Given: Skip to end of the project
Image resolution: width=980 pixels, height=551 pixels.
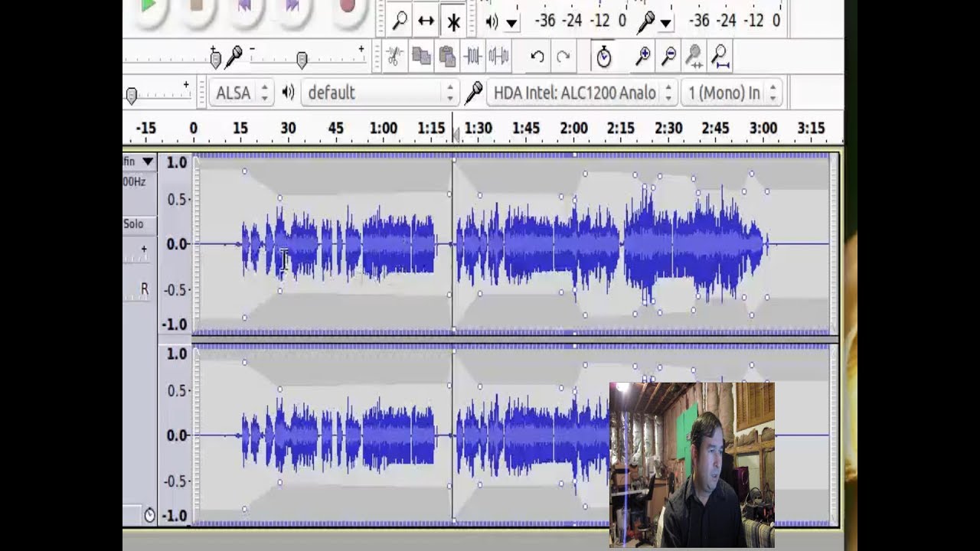Looking at the screenshot, I should (x=293, y=6).
